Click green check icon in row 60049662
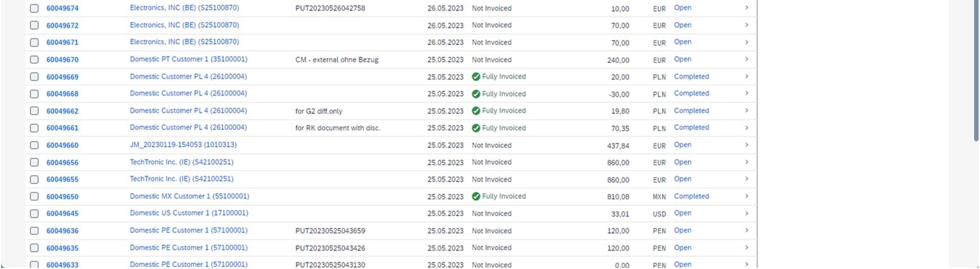This screenshot has height=269, width=980. coord(476,111)
